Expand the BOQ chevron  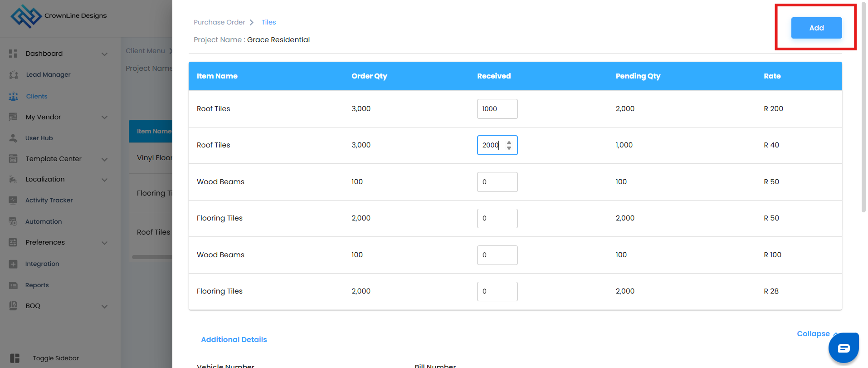tap(105, 306)
